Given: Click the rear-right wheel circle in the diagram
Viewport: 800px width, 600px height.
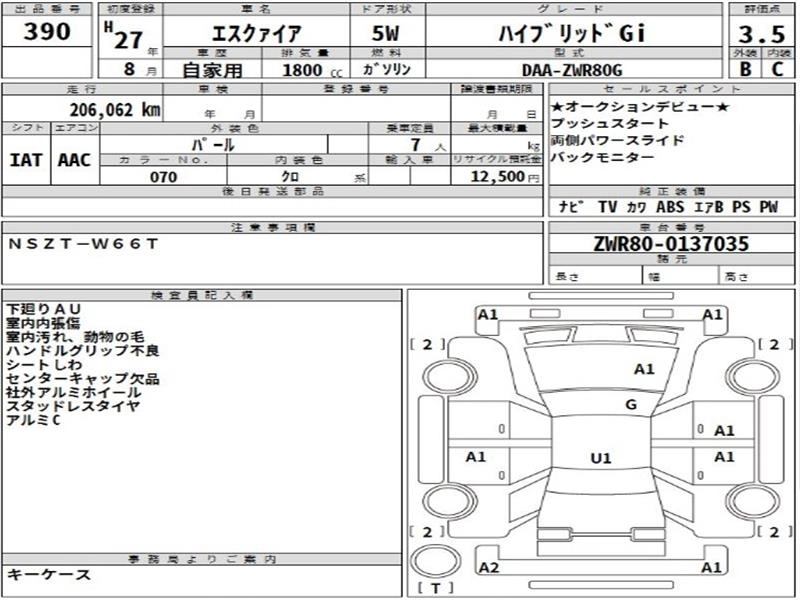Looking at the screenshot, I should 752,503.
